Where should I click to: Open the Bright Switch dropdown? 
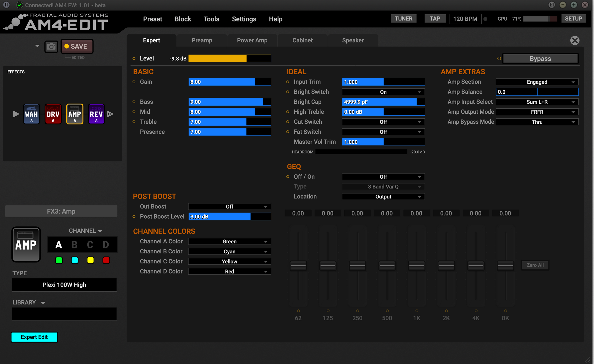[383, 92]
